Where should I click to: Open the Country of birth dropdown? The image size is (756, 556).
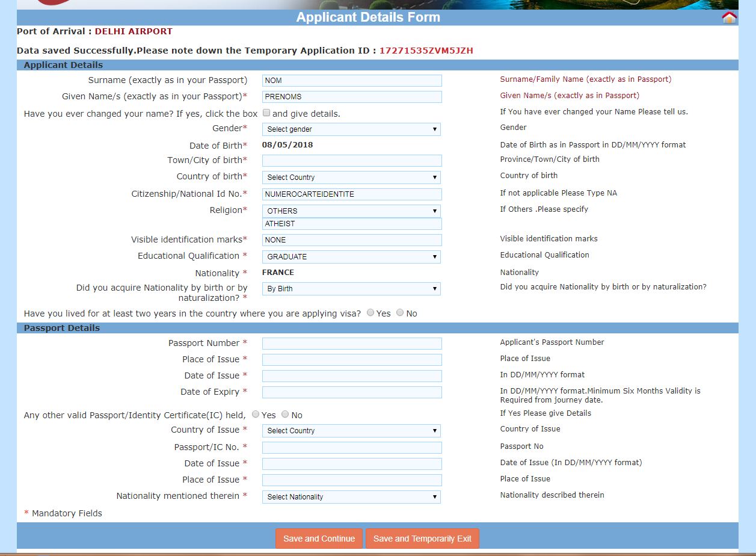pyautogui.click(x=351, y=177)
